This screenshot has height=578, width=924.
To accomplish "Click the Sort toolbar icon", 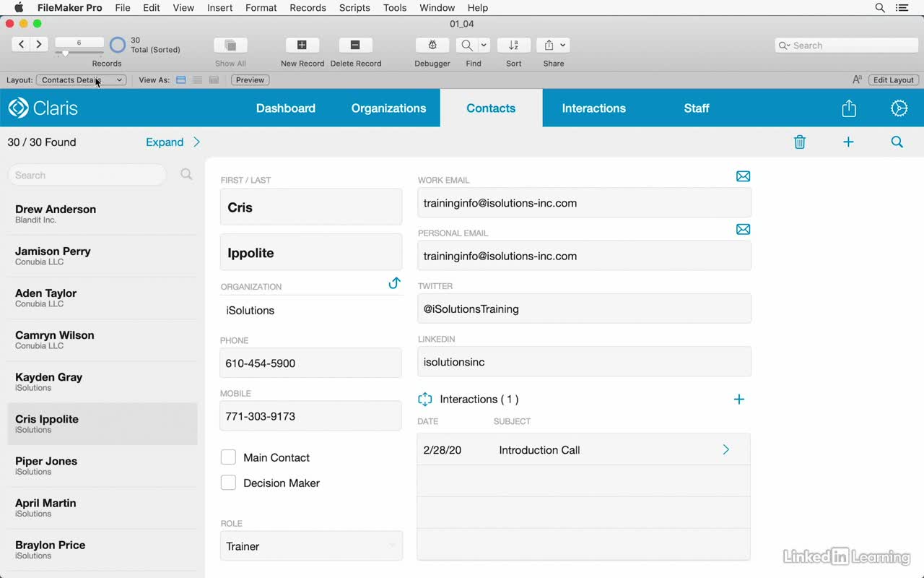I will (x=513, y=45).
